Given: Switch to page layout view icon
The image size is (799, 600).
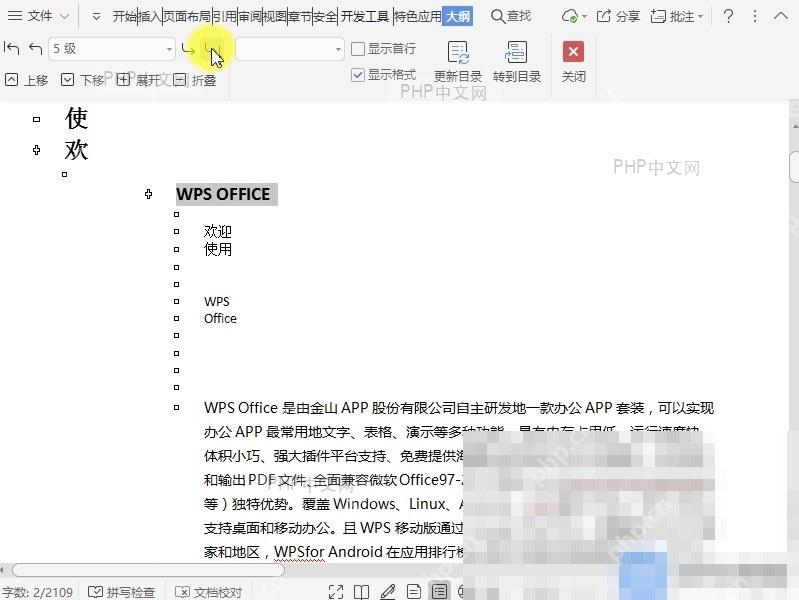Looking at the screenshot, I should coord(414,592).
